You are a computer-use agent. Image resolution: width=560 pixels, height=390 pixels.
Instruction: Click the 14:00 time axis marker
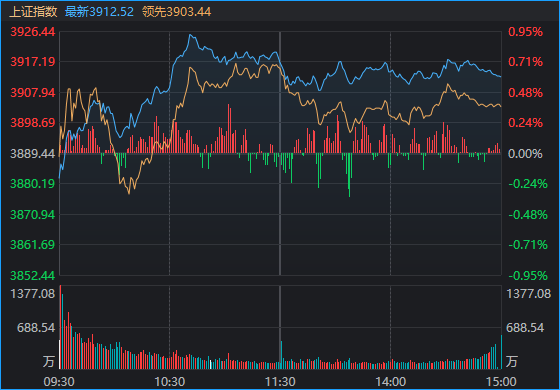pyautogui.click(x=390, y=382)
